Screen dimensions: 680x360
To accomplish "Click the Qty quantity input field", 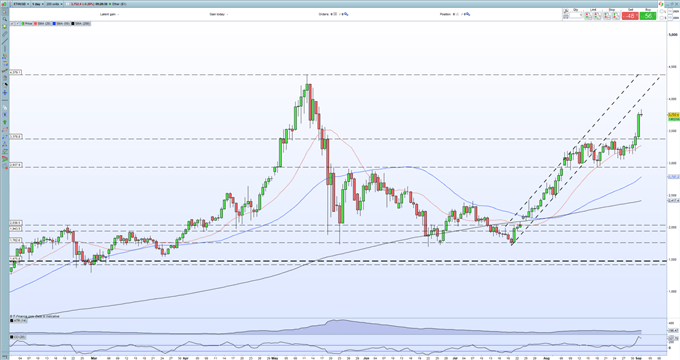I will [x=575, y=16].
